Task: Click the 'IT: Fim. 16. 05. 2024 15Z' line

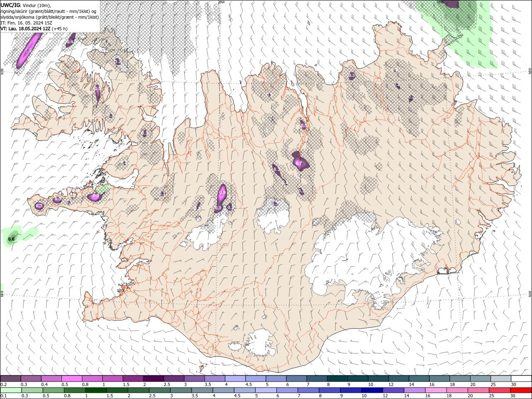Action: click(27, 23)
